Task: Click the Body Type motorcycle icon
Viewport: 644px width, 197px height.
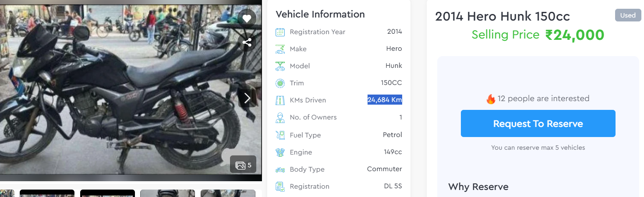Action: 280,169
